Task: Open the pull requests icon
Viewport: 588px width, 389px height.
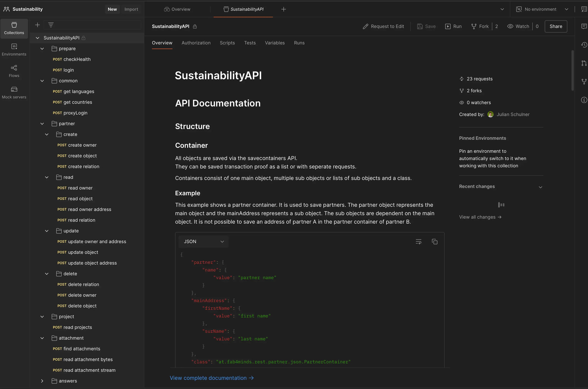Action: pyautogui.click(x=584, y=63)
